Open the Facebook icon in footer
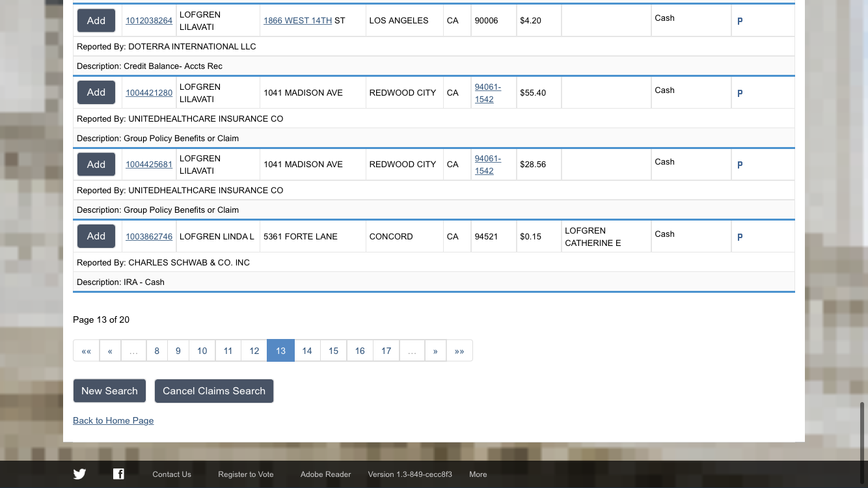This screenshot has height=488, width=868. pyautogui.click(x=118, y=474)
